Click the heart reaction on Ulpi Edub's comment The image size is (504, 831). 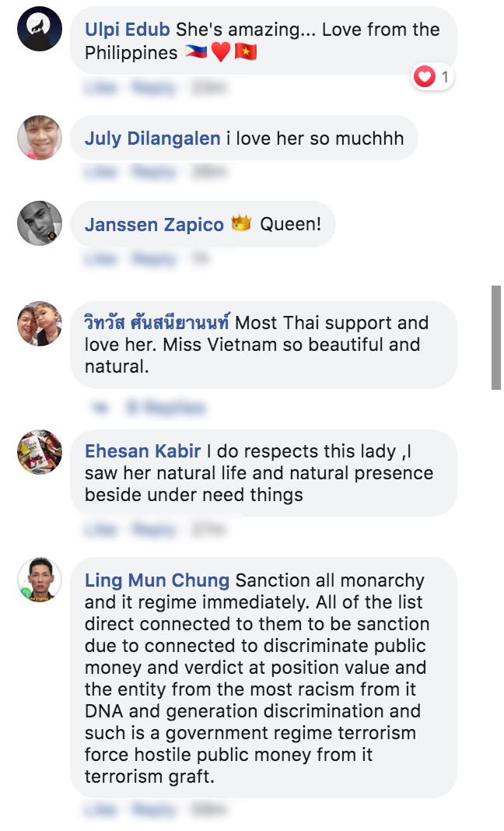coord(425,76)
